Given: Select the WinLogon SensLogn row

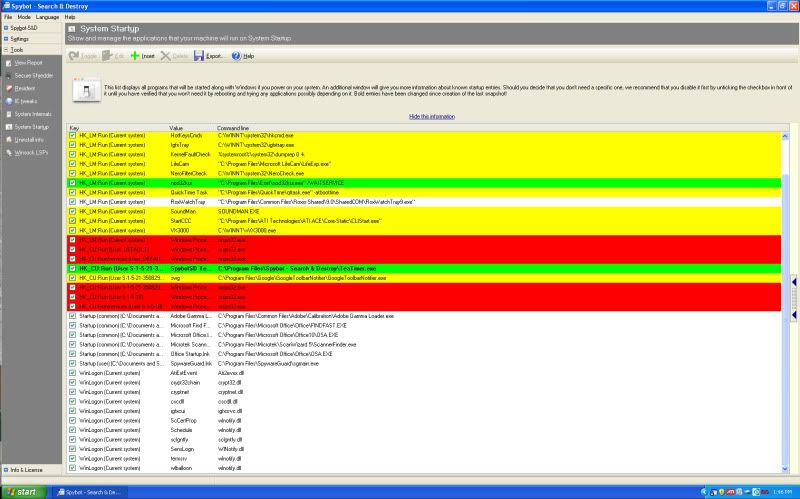Looking at the screenshot, I should pos(424,450).
